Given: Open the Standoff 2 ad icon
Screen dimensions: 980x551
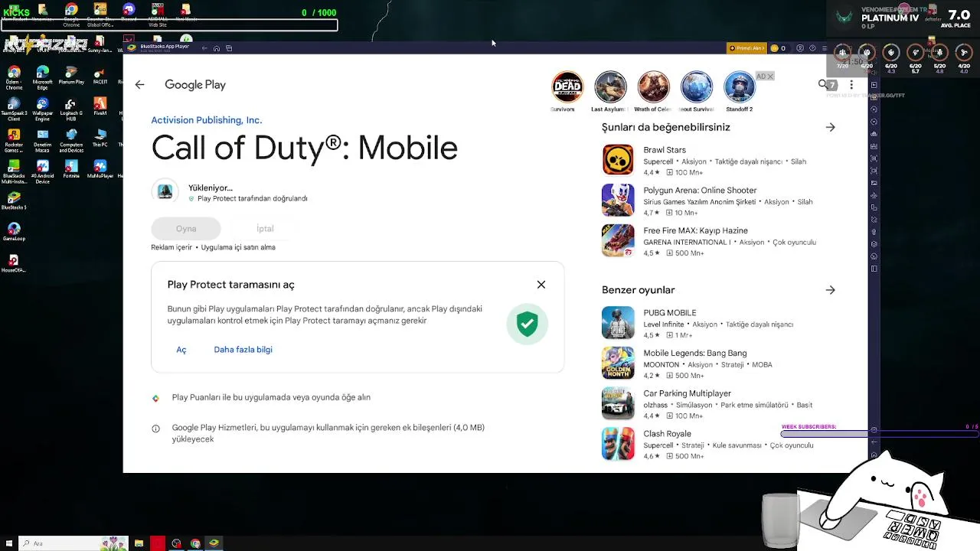Looking at the screenshot, I should [x=739, y=86].
